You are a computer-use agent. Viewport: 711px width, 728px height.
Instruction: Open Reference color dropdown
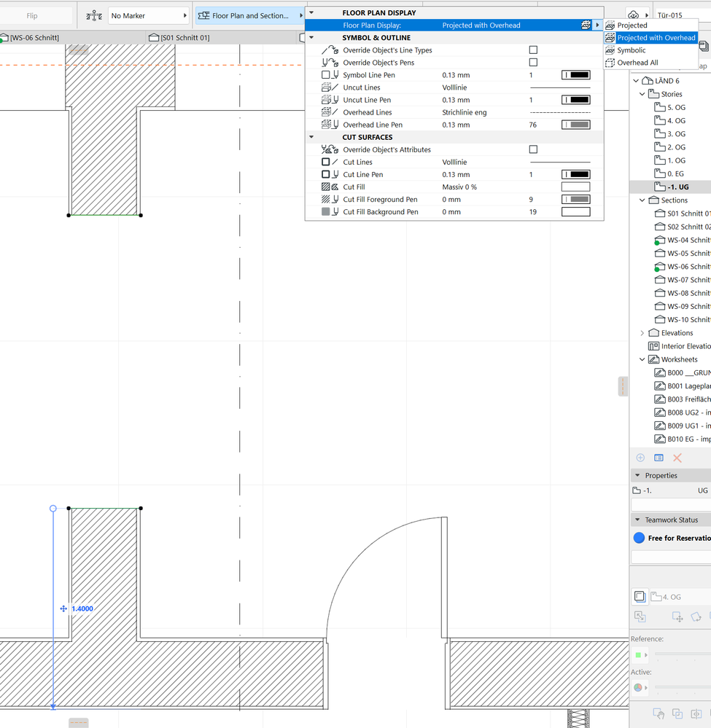(x=641, y=655)
